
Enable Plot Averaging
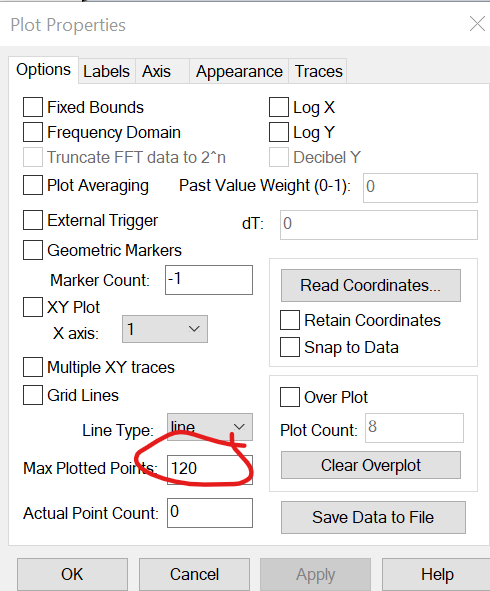click(x=33, y=185)
